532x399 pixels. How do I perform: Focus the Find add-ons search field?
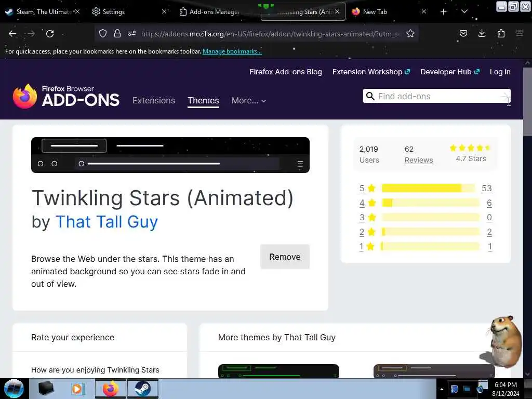(436, 96)
